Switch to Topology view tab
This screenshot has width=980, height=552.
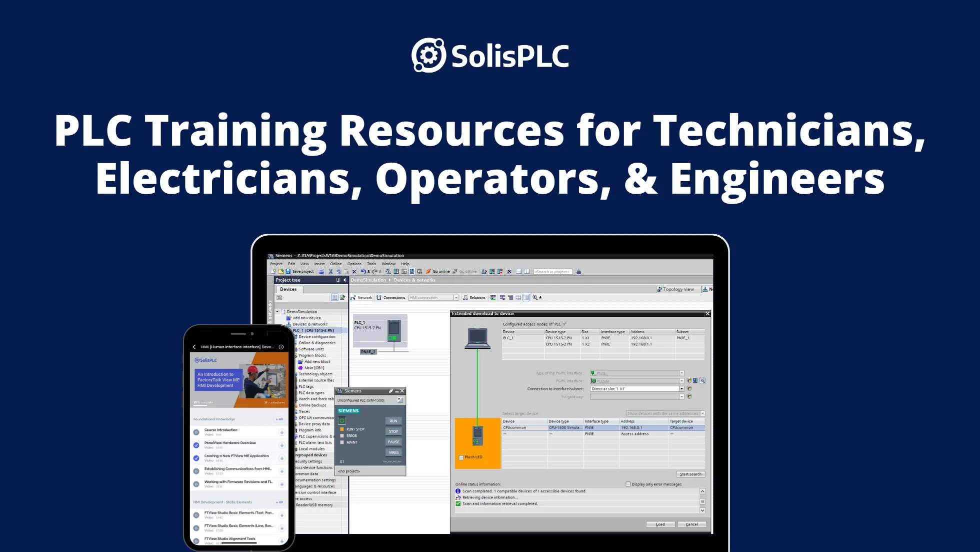[x=677, y=289]
